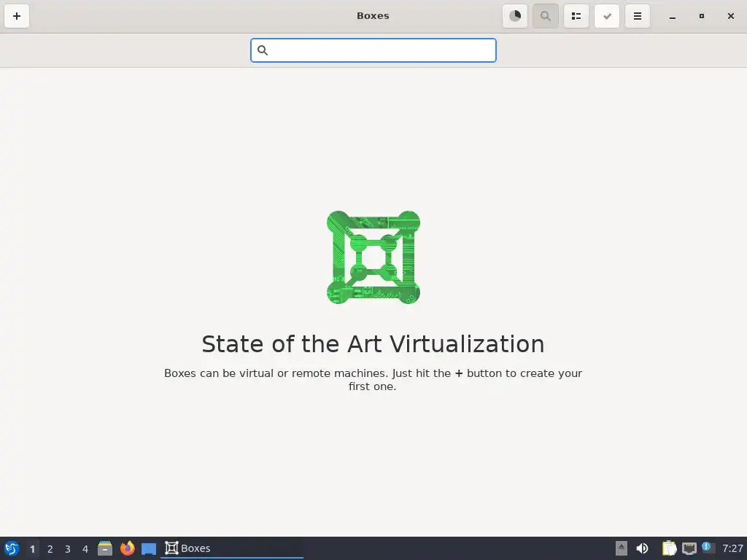Close the Boxes window
This screenshot has height=560, width=747.
731,16
